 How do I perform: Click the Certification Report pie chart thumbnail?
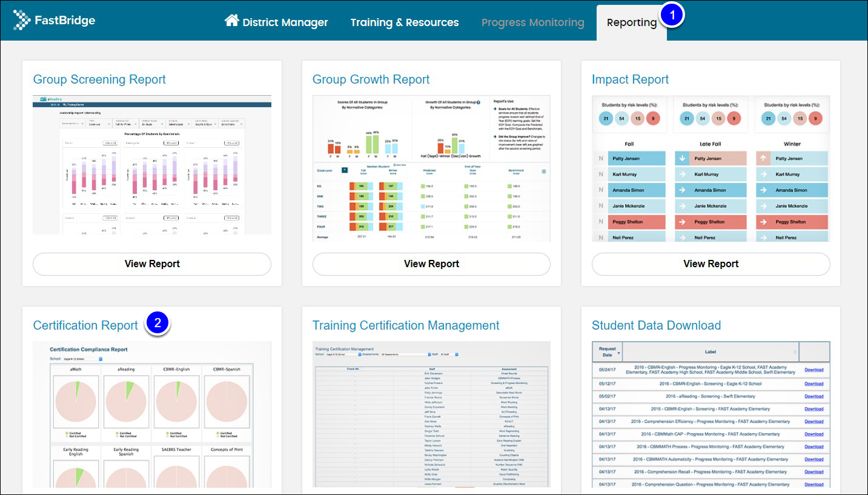pos(152,414)
